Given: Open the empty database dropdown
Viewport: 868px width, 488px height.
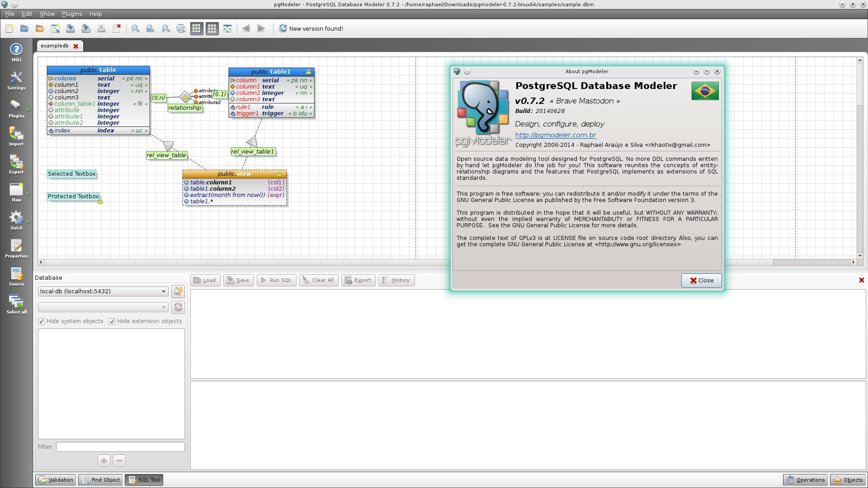Looking at the screenshot, I should [103, 307].
